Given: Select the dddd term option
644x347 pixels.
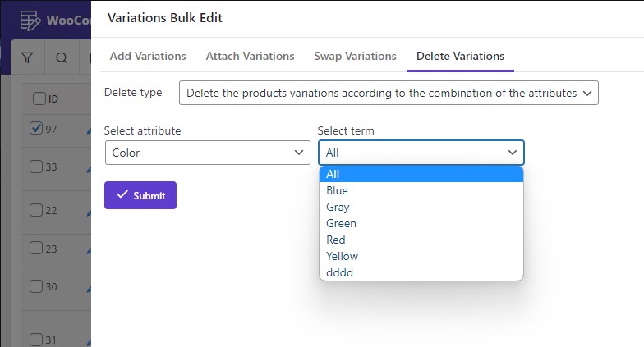Looking at the screenshot, I should point(339,272).
